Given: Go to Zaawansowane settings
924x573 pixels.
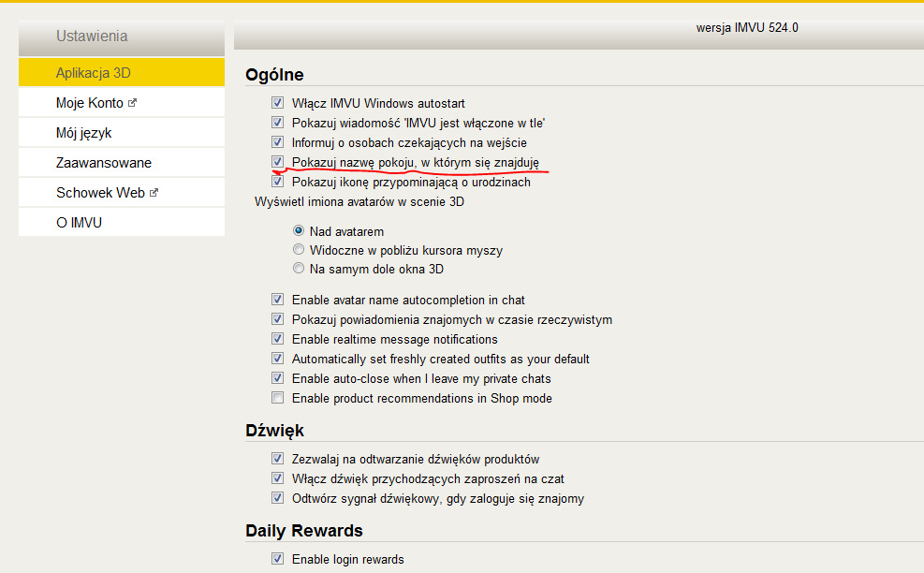Looking at the screenshot, I should coord(122,163).
